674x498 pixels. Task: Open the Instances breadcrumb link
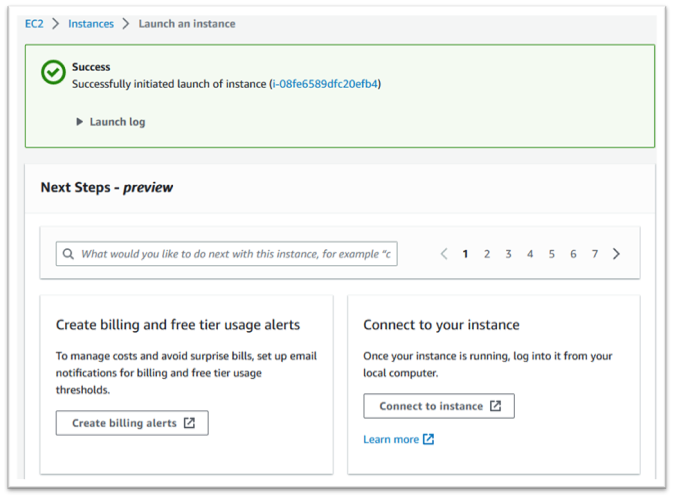pyautogui.click(x=91, y=24)
